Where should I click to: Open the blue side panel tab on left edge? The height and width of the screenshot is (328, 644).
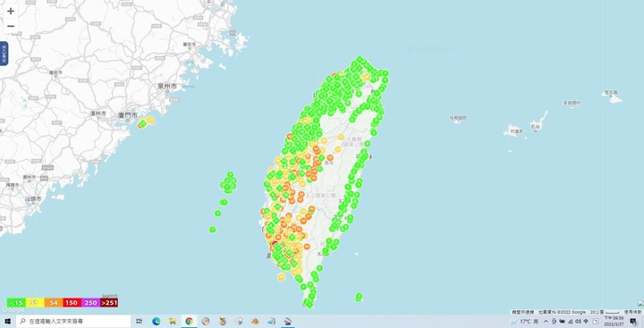coord(4,54)
